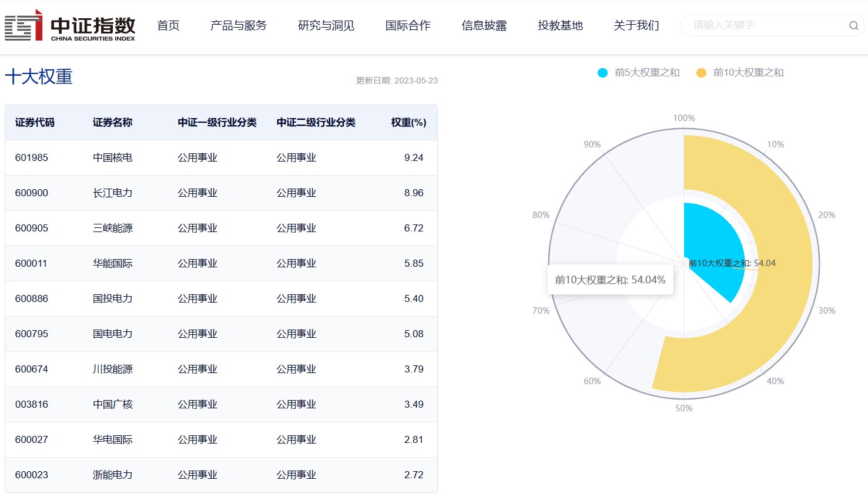Select stock name 华能国际
Screen dimensions: 868x497
coord(113,263)
